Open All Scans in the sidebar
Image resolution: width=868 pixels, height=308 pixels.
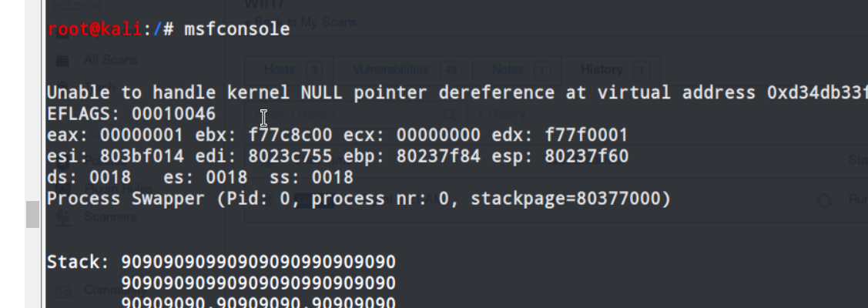point(110,60)
